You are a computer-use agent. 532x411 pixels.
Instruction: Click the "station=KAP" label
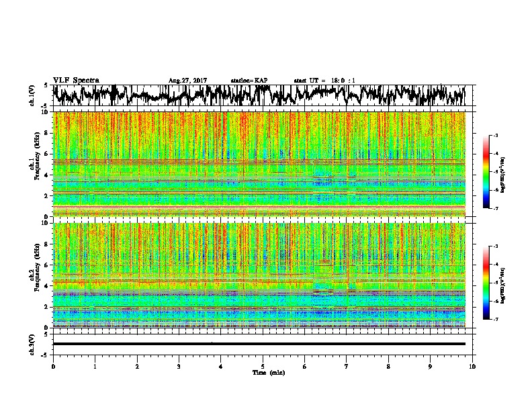click(249, 81)
